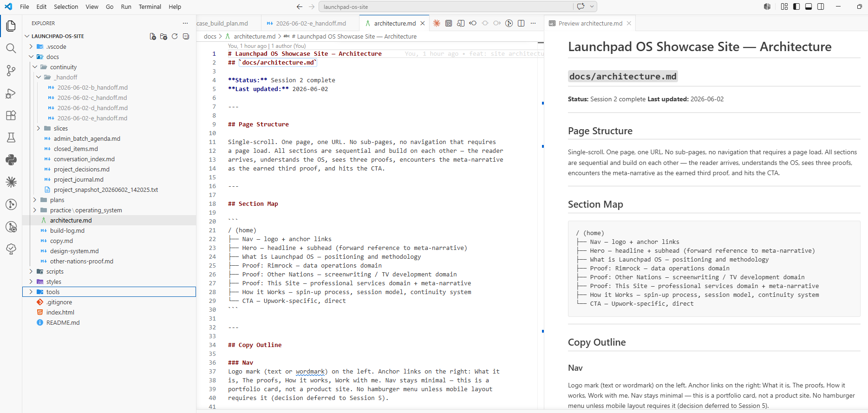Open the Search view in activity bar
The image size is (868, 413).
pyautogui.click(x=11, y=48)
